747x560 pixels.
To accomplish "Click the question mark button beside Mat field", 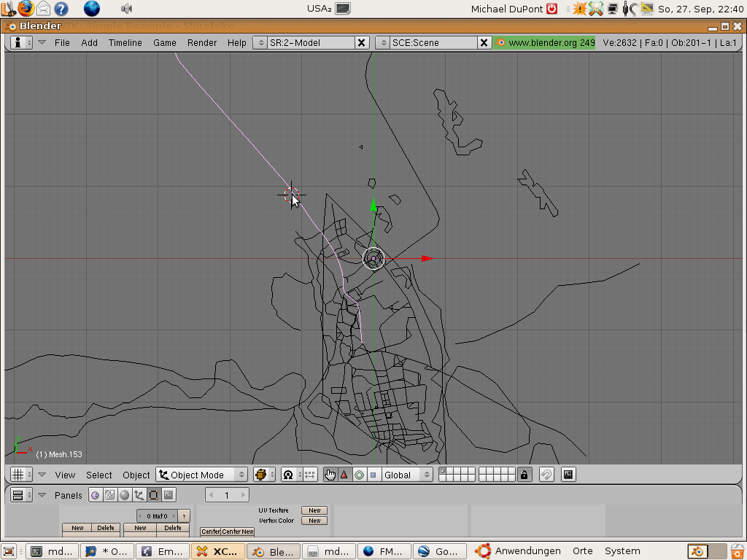I will 184,516.
